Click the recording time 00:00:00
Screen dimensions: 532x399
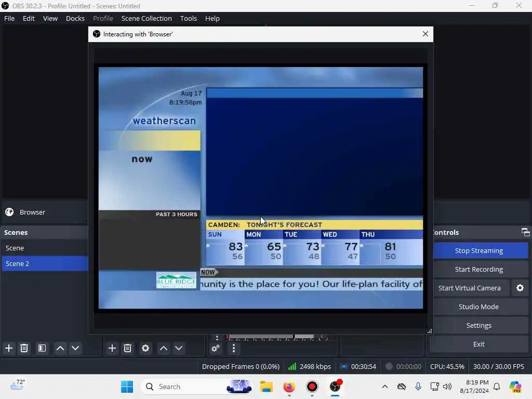coord(408,366)
